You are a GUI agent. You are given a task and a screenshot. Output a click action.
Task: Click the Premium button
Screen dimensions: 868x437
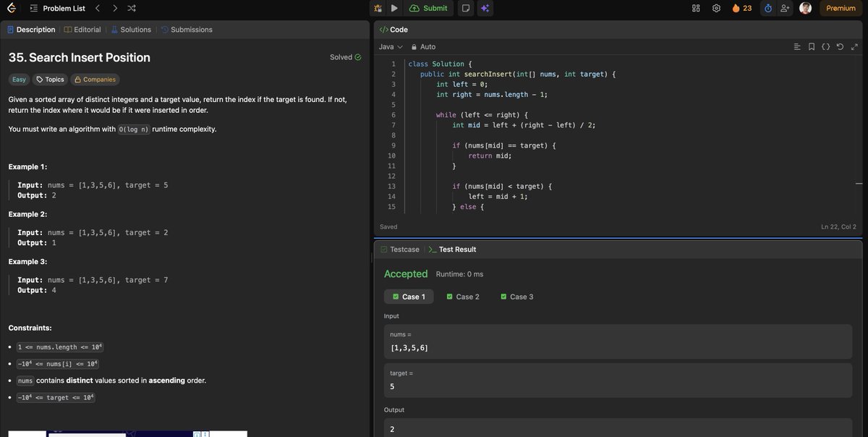[x=841, y=8]
